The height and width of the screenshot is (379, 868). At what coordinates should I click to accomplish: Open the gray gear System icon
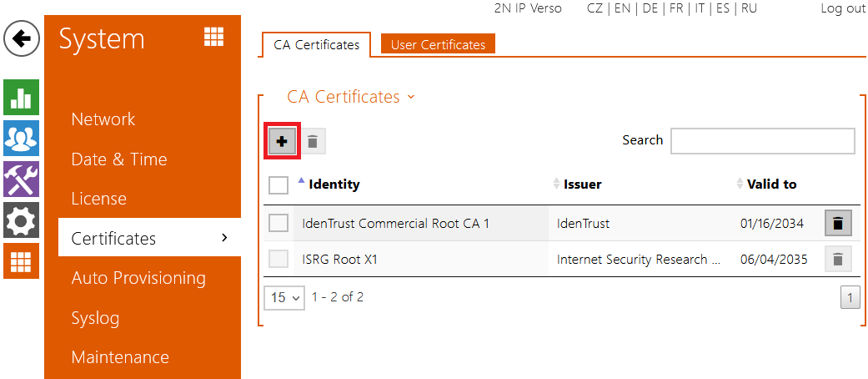tap(21, 220)
